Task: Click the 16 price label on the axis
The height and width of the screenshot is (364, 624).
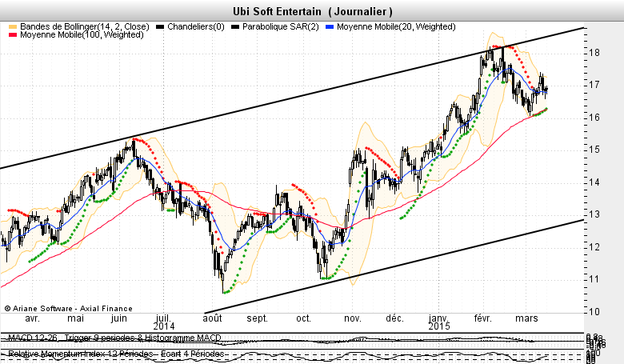Action: [594, 118]
